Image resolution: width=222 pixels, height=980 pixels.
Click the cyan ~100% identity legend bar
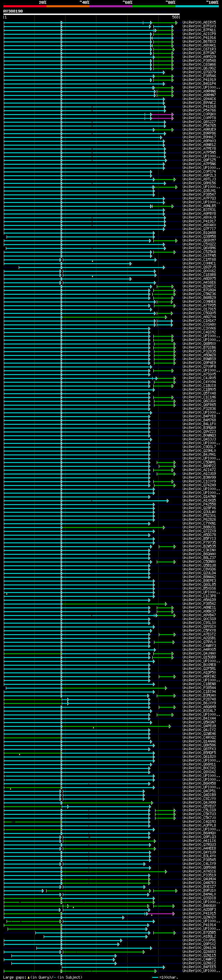tap(197, 7)
